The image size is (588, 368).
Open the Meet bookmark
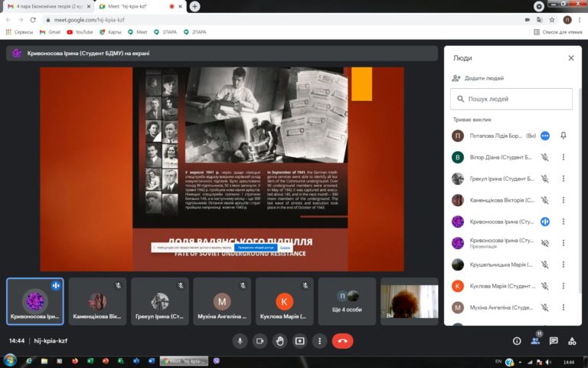tap(138, 32)
